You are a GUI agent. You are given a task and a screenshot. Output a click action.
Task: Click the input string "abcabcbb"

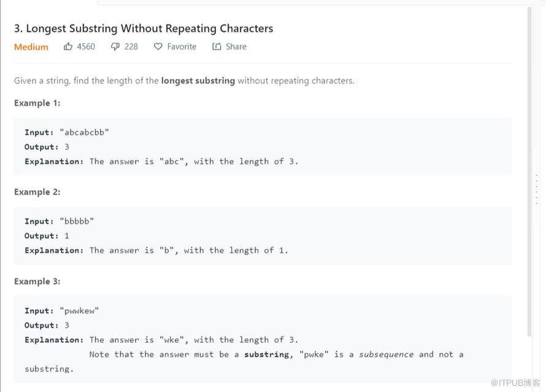[84, 133]
